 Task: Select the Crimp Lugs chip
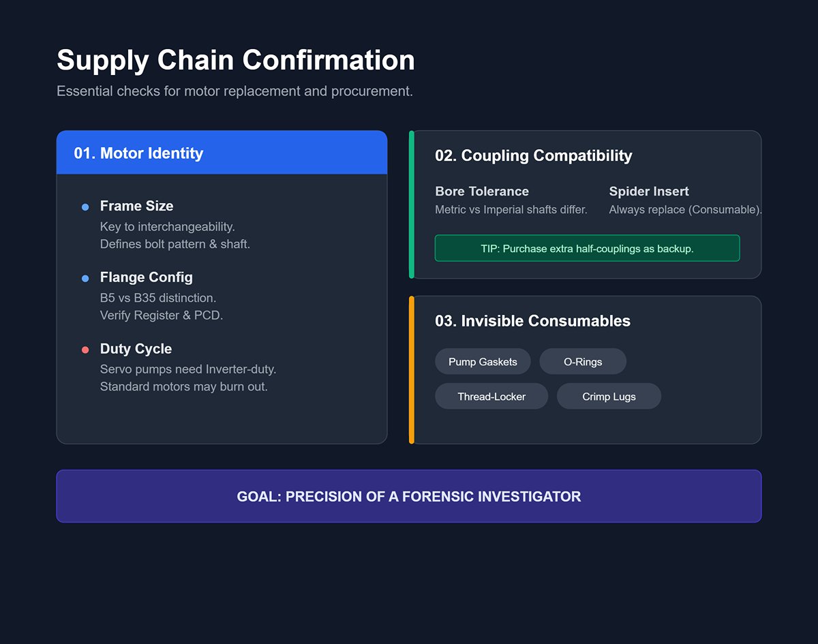click(x=609, y=397)
